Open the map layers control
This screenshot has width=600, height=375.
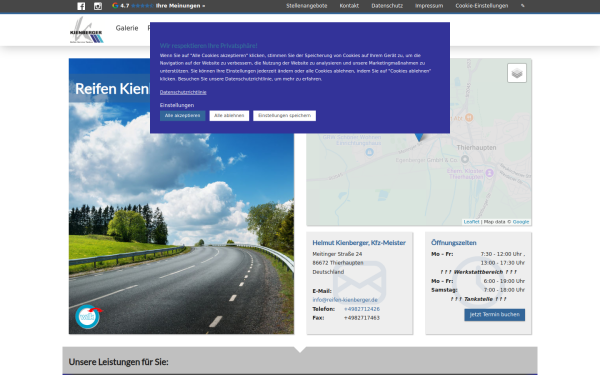[517, 73]
